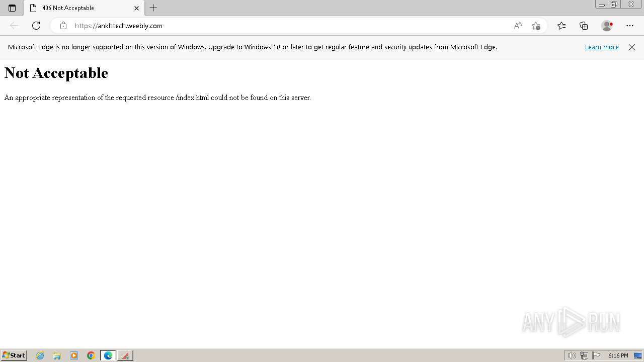Follow the Learn more link

coord(602,47)
